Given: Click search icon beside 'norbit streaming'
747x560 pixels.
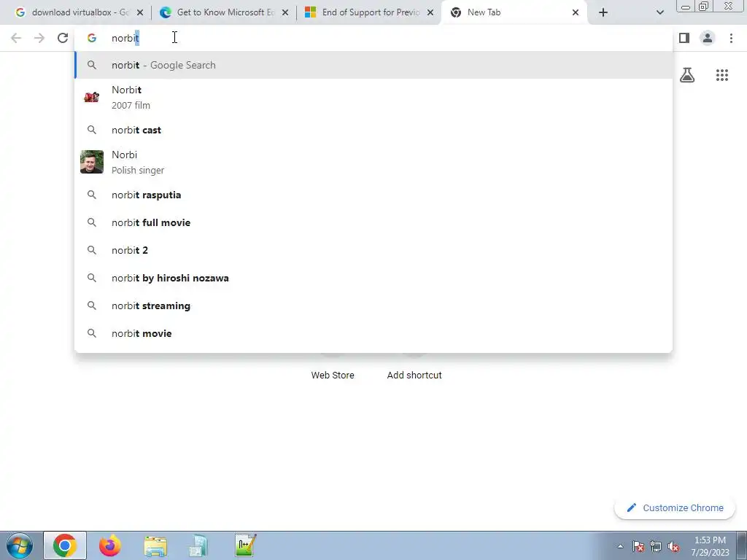Looking at the screenshot, I should click(x=91, y=306).
